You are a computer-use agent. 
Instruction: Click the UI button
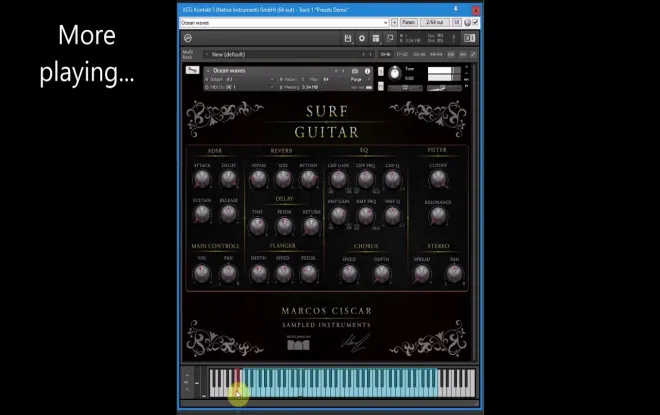[x=456, y=23]
